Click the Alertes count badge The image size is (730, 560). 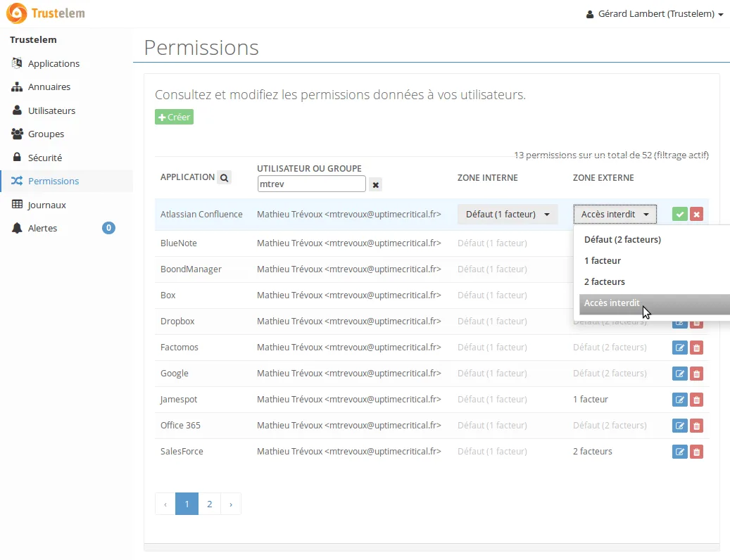click(x=108, y=228)
